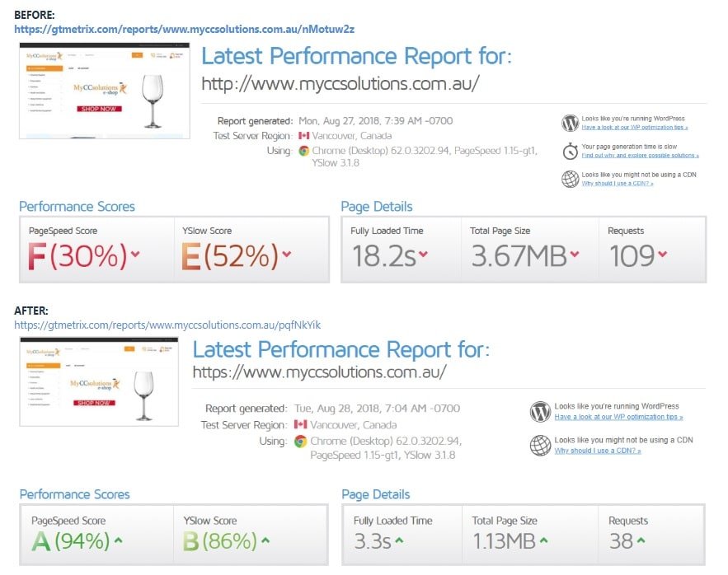Viewport: 728px width, 575px height.
Task: Click the up arrow beside B(86%) YSlow score
Action: point(265,540)
